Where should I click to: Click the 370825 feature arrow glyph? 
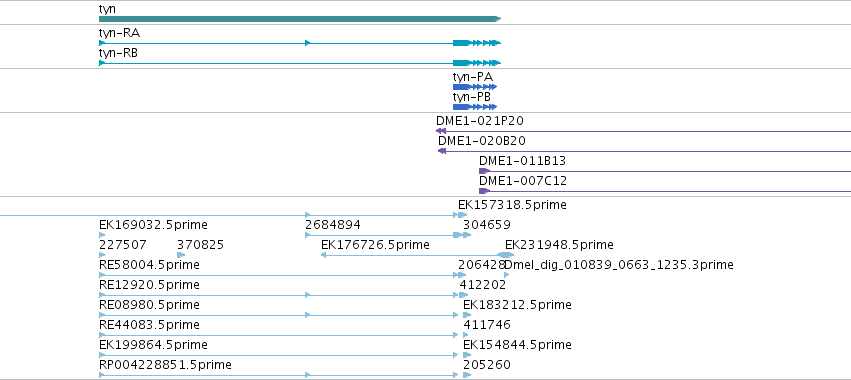181,255
